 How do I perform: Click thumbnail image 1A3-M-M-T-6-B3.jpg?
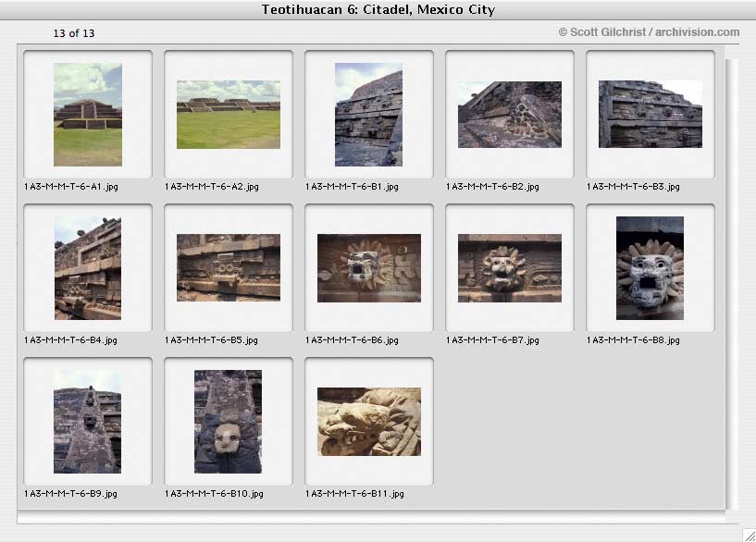tap(651, 114)
